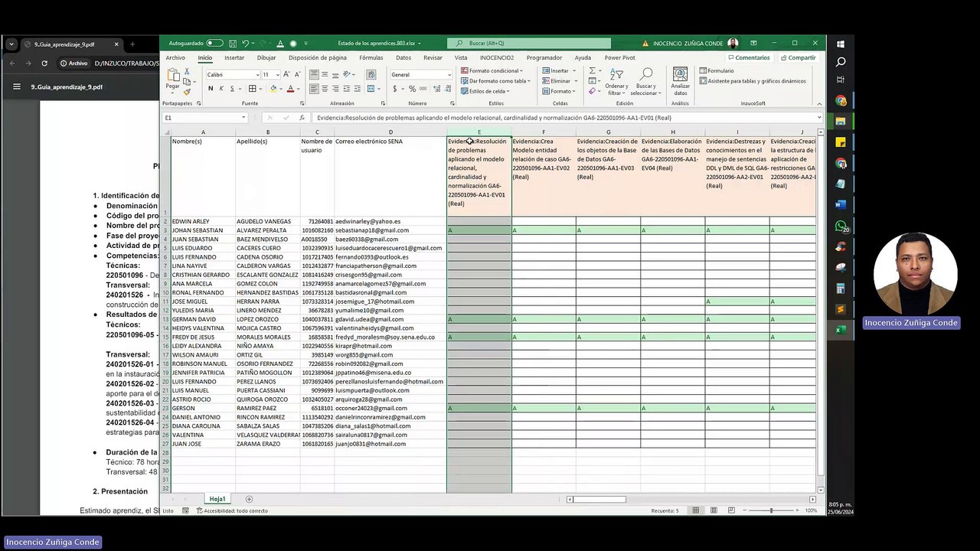Decrease font size with the small A icon

(296, 74)
